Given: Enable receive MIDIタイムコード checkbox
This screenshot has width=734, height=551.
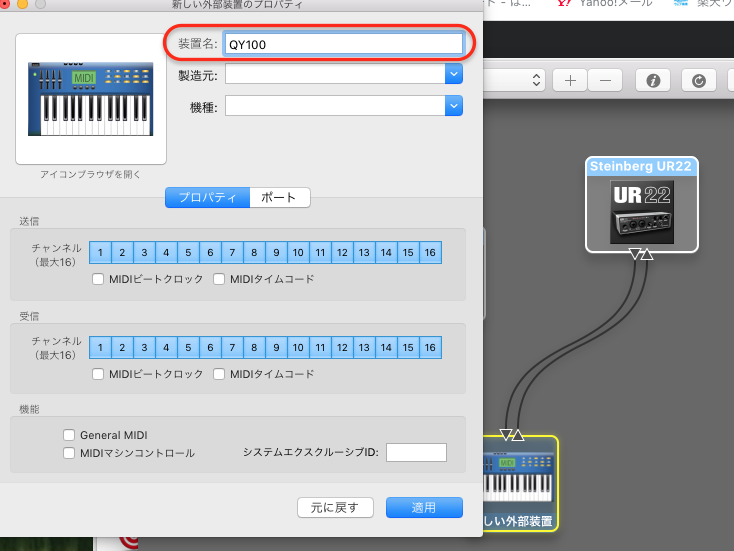Looking at the screenshot, I should point(219,374).
